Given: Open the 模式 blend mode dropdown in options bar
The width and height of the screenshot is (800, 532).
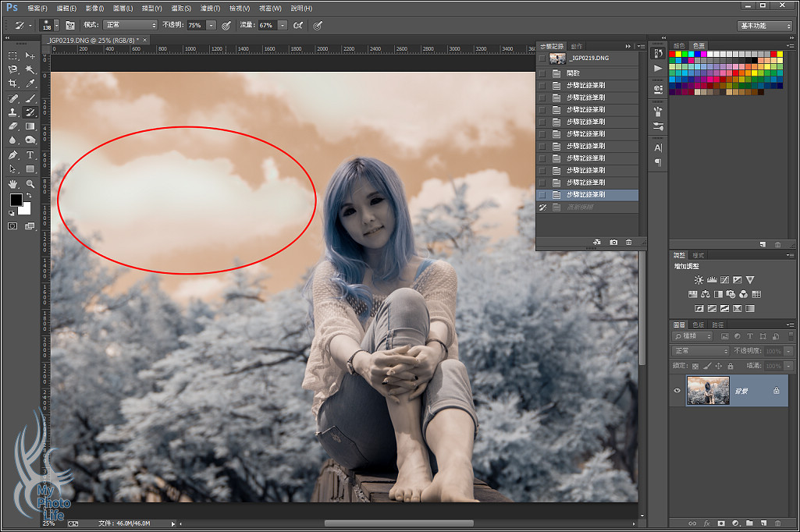Looking at the screenshot, I should [x=130, y=25].
